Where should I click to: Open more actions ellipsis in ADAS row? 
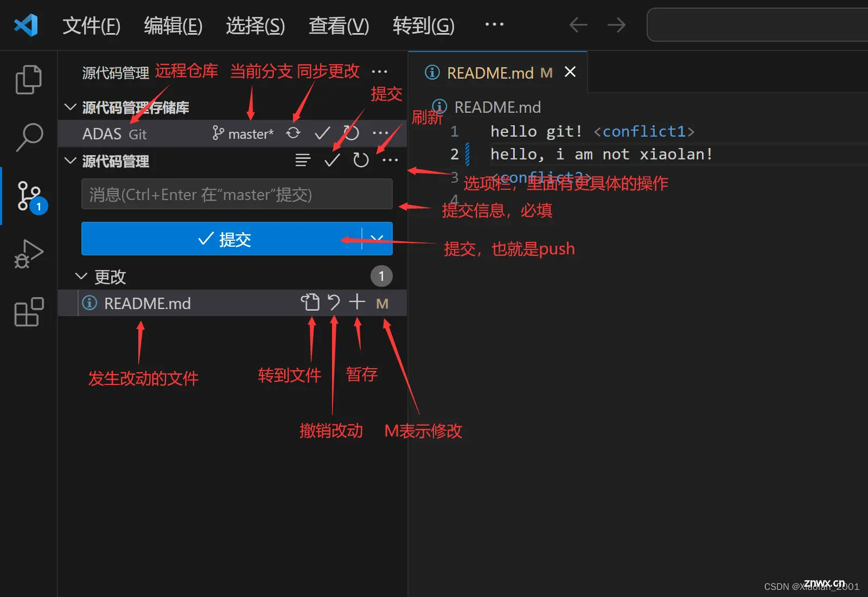pos(380,133)
